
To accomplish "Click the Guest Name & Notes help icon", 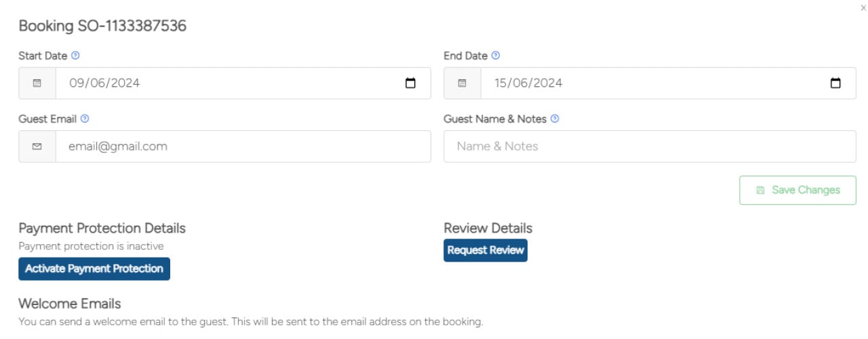I will pos(555,119).
